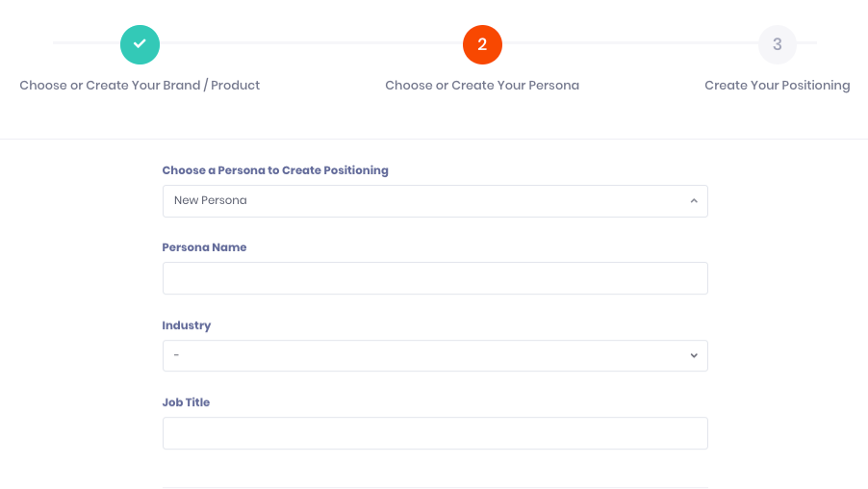Click the Job Title field label
The width and height of the screenshot is (868, 489).
pos(186,402)
